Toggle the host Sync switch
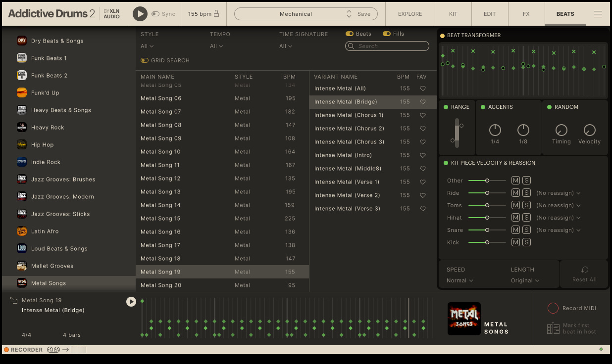Screen dimensions: 612x364 155,14
